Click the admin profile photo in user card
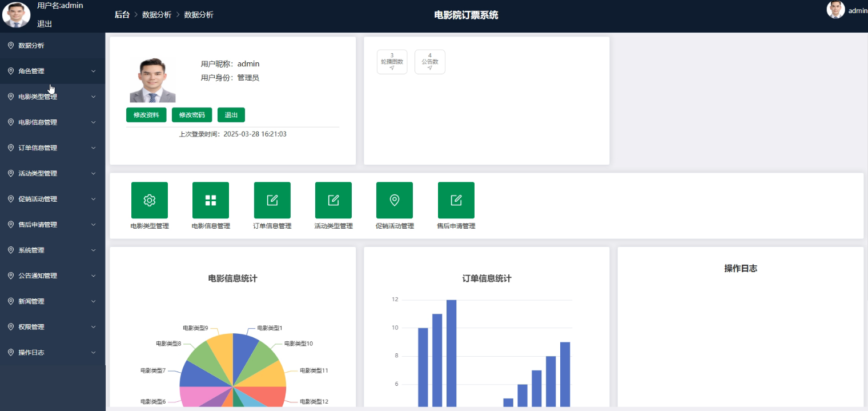868x411 pixels. pos(152,80)
